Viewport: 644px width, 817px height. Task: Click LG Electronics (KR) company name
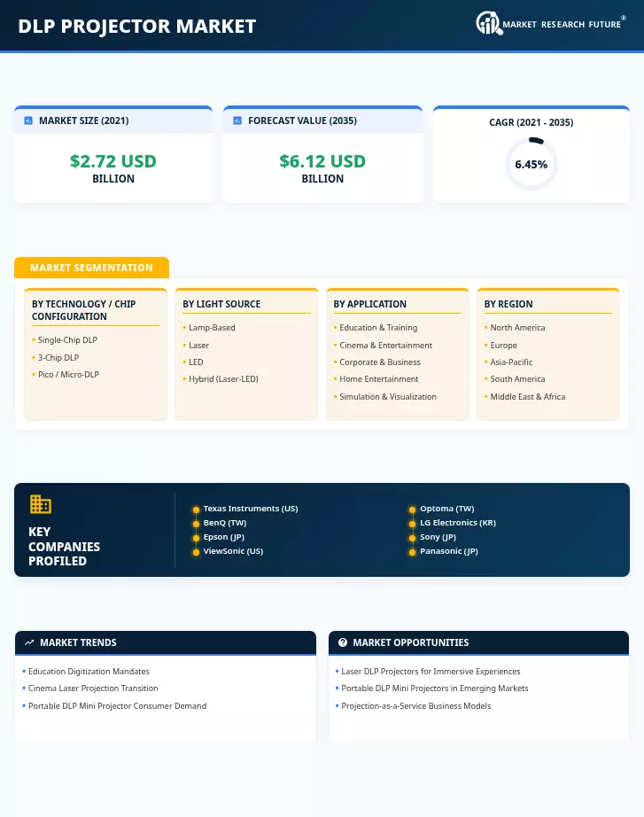coord(458,523)
